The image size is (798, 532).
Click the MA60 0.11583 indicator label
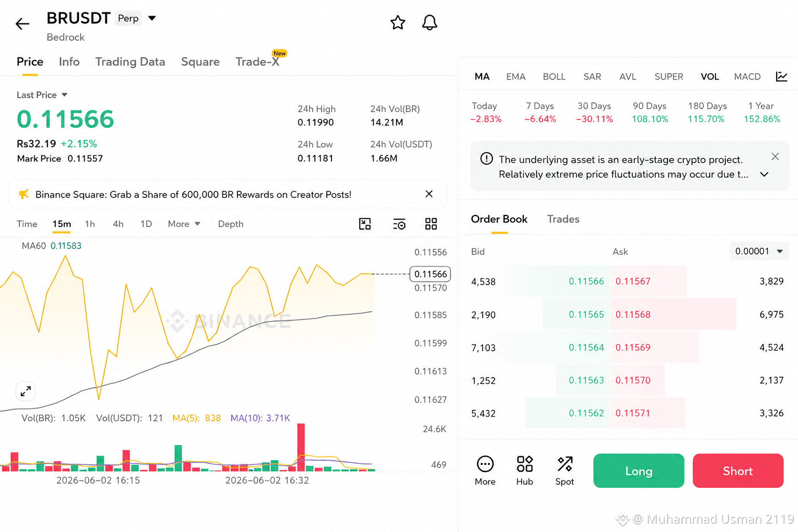tap(51, 246)
